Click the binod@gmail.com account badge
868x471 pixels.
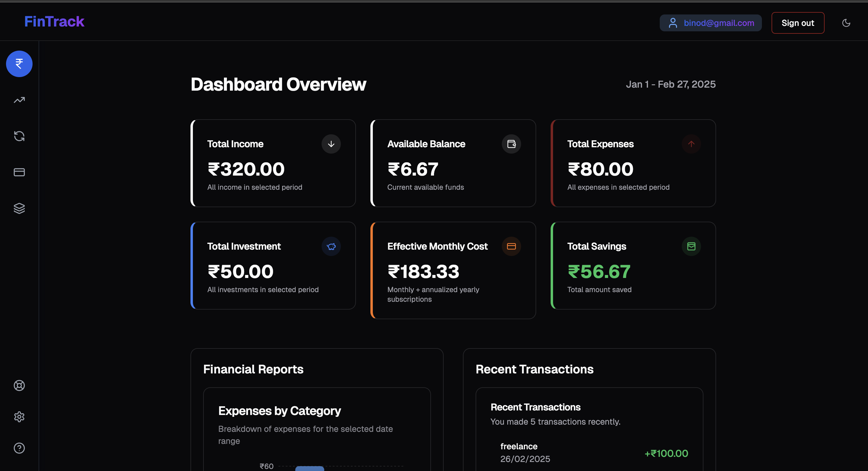[710, 23]
